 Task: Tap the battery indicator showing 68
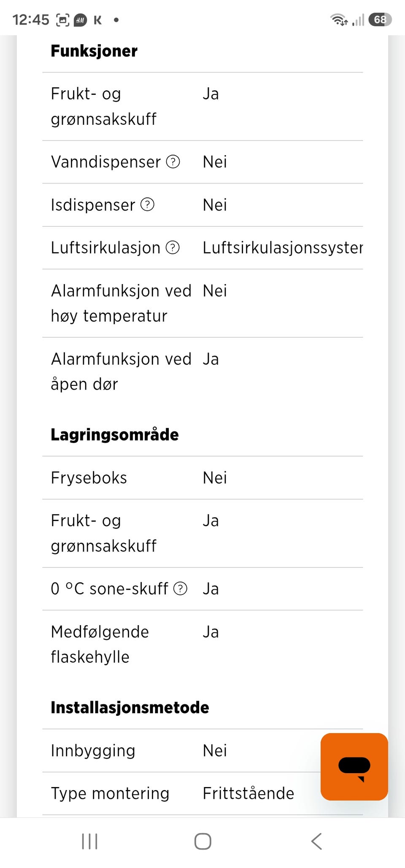380,19
